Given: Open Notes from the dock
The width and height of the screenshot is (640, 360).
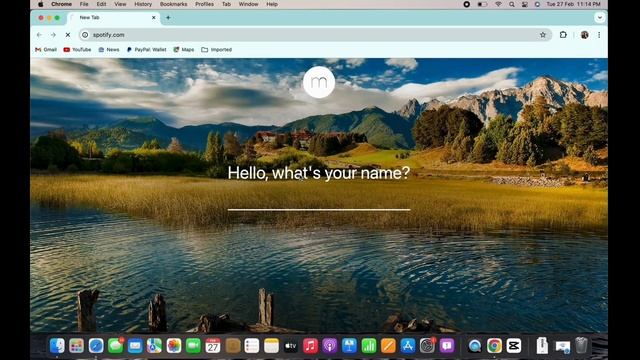Looking at the screenshot, I should pyautogui.click(x=271, y=346).
